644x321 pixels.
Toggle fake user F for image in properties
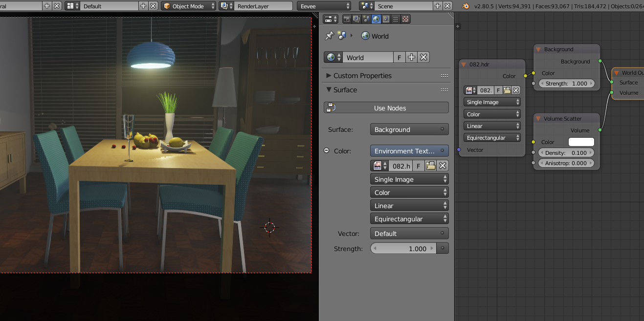point(418,166)
